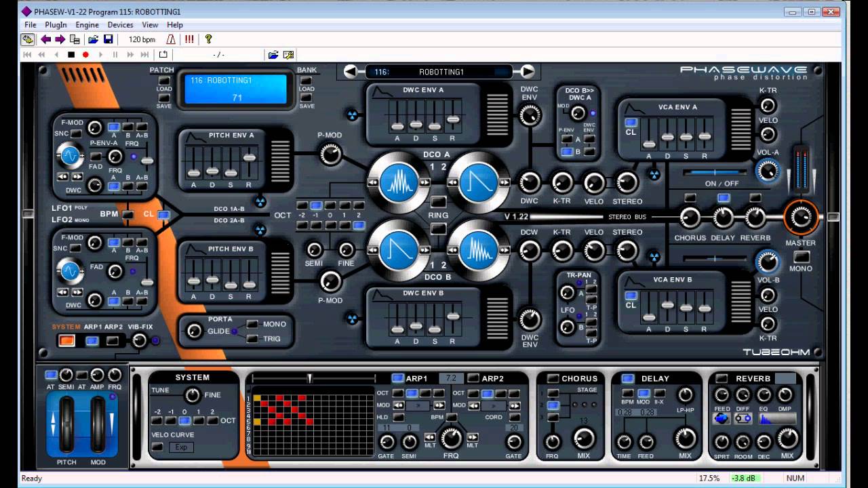This screenshot has width=868, height=488.
Task: Click the MOD wheel slider
Action: pyautogui.click(x=98, y=426)
